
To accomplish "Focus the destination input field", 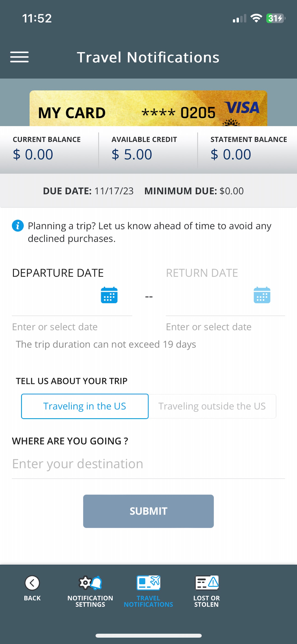I will tap(148, 464).
